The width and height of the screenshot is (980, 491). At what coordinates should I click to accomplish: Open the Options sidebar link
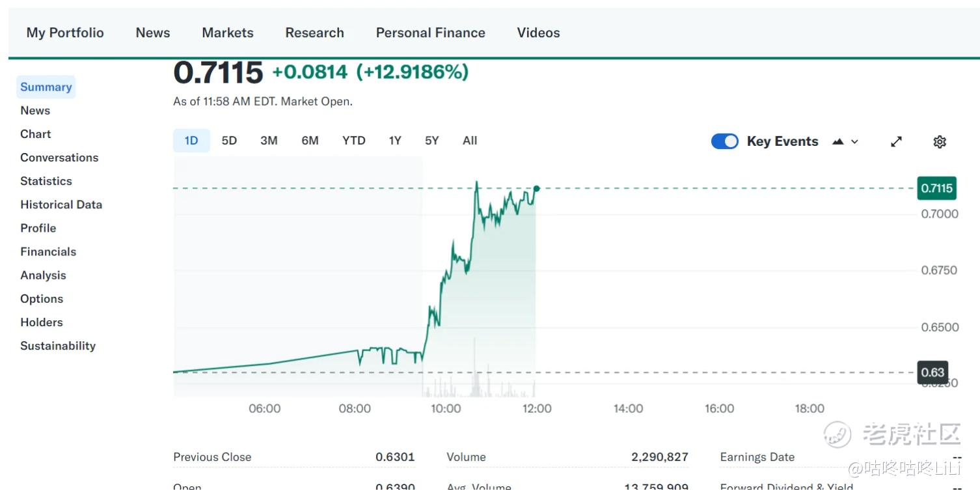tap(42, 299)
